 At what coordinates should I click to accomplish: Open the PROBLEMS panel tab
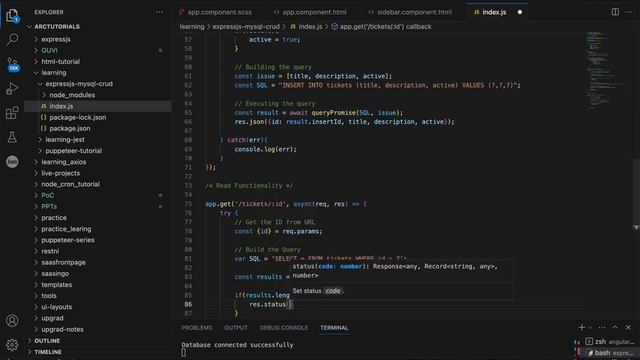(x=197, y=328)
